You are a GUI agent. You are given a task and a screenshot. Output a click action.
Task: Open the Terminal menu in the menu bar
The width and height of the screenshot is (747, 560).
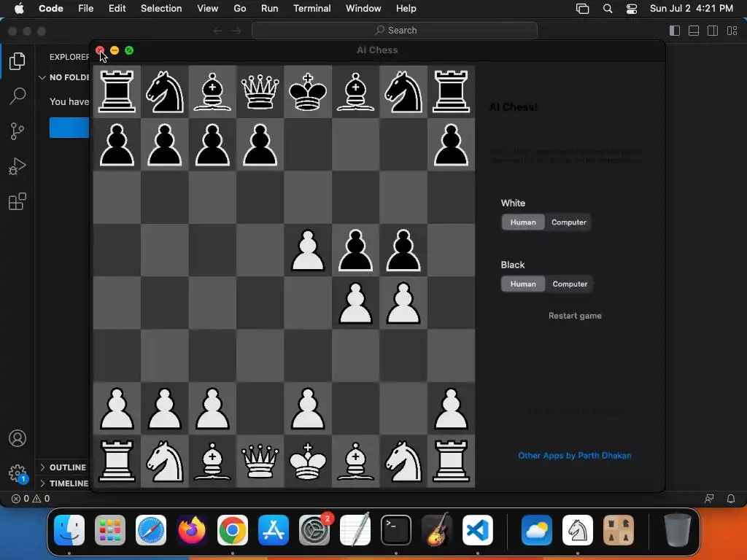click(x=312, y=9)
